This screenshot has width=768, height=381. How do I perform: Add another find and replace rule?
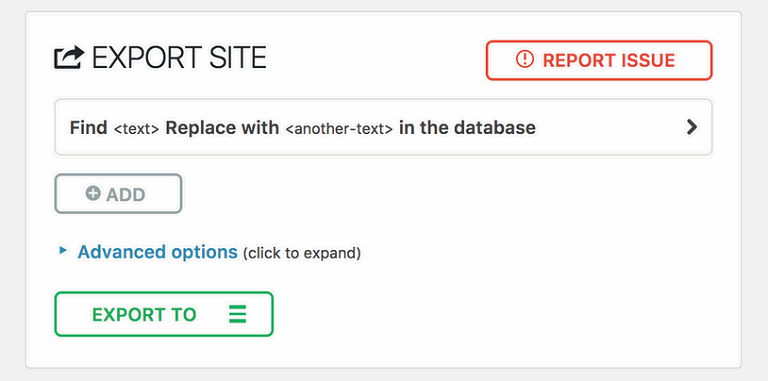[x=118, y=193]
